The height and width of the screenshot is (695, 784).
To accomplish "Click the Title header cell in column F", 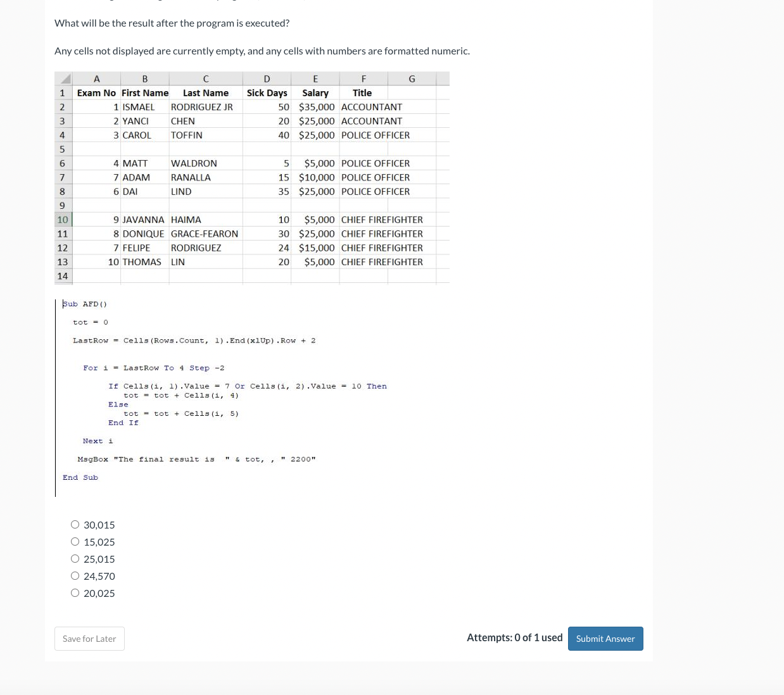I will click(362, 92).
